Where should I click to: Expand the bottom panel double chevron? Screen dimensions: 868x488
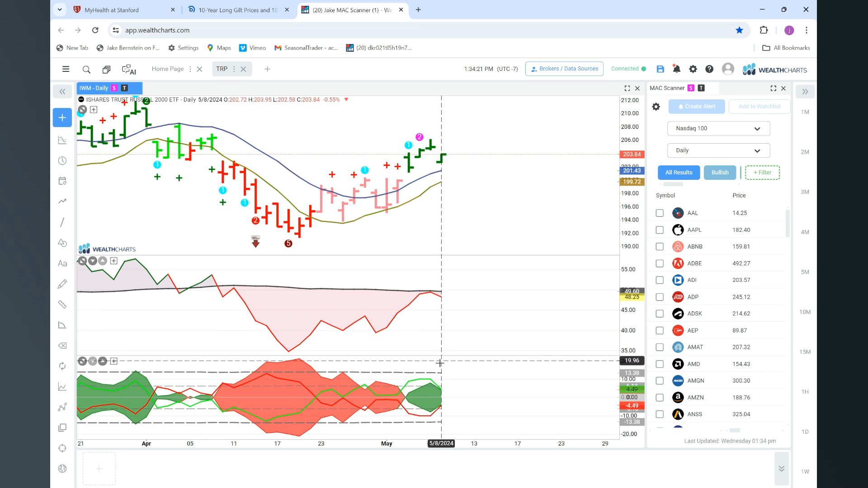781,469
